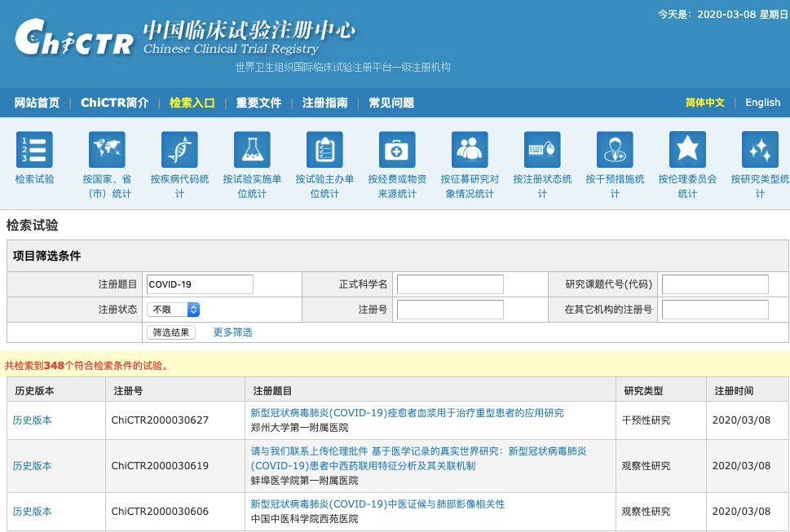Open the flask implementing unit statistics icon
The width and height of the screenshot is (790, 532).
click(x=252, y=150)
